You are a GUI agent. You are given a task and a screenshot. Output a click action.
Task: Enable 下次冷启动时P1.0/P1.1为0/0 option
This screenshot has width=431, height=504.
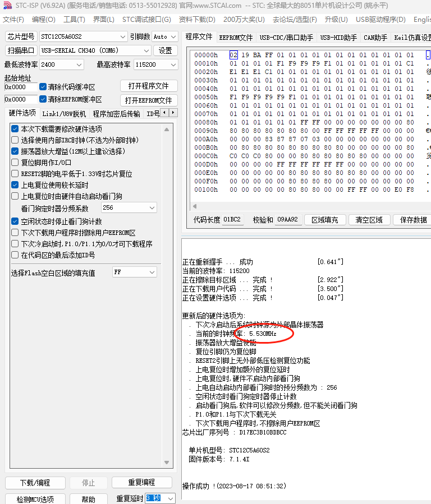tap(15, 244)
